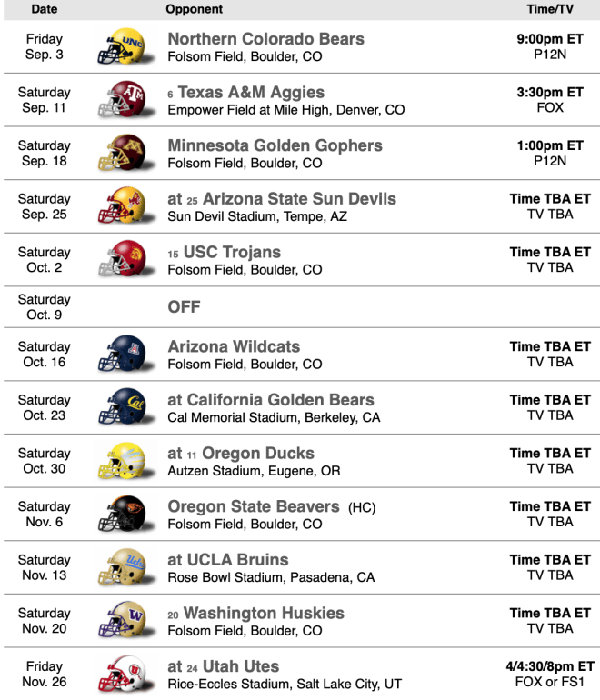The image size is (600, 700).
Task: Click the Washington Huskies helmet icon
Action: [125, 620]
